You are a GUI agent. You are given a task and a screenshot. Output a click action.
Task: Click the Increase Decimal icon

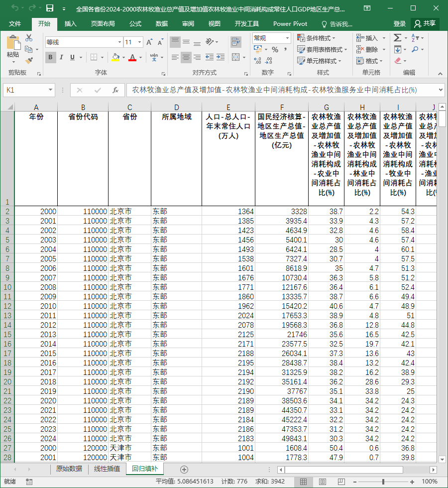(x=258, y=61)
